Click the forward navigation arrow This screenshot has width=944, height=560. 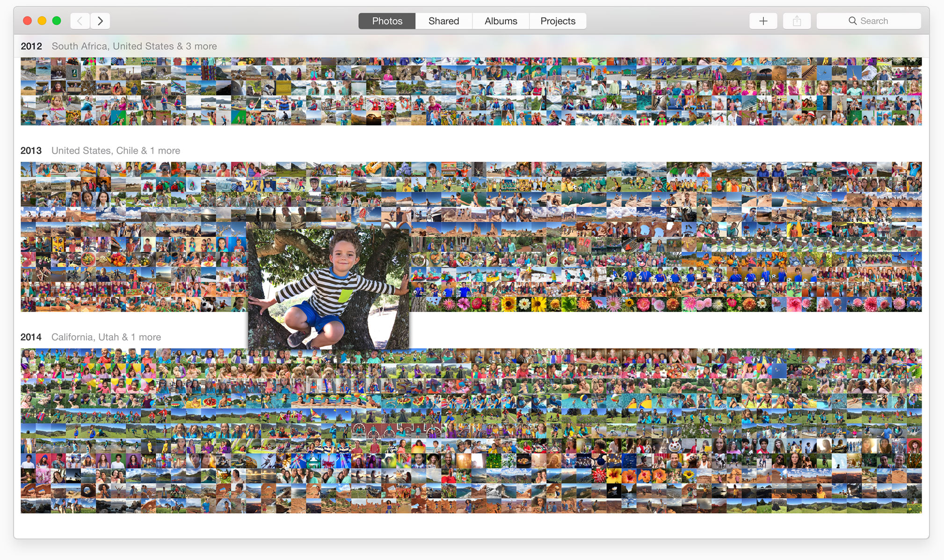point(100,21)
